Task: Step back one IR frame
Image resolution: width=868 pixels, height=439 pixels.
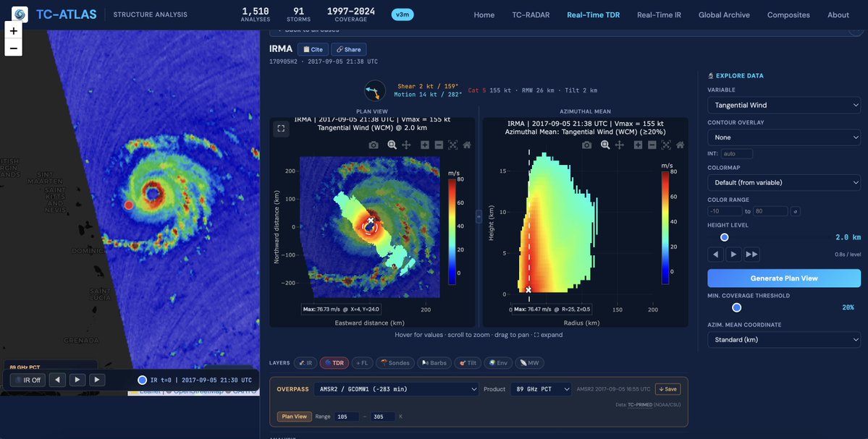Action: click(x=58, y=380)
